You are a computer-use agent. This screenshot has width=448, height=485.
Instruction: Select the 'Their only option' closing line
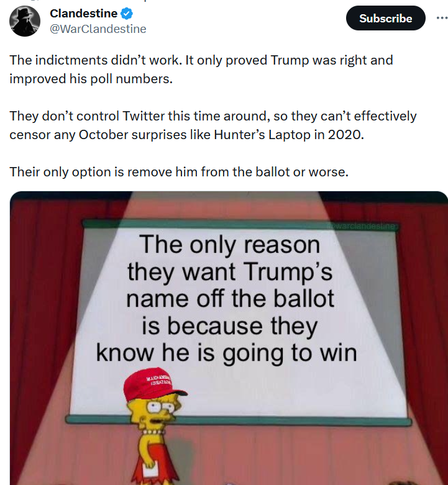[179, 172]
